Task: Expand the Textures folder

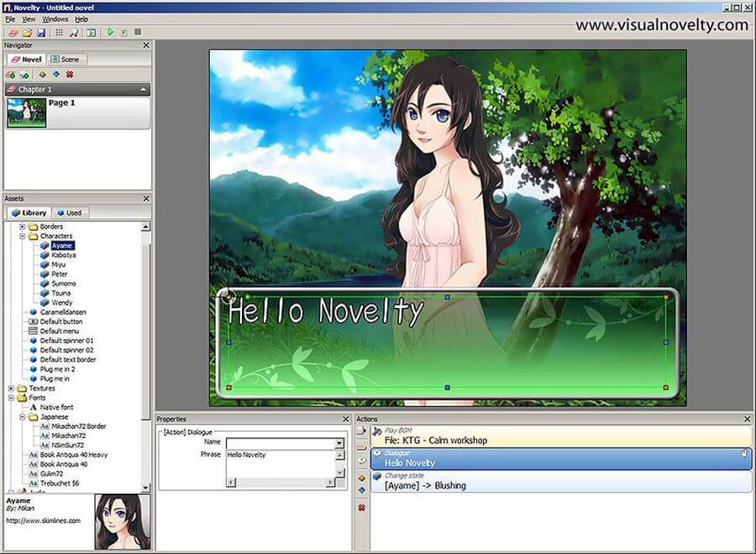Action: pyautogui.click(x=11, y=389)
